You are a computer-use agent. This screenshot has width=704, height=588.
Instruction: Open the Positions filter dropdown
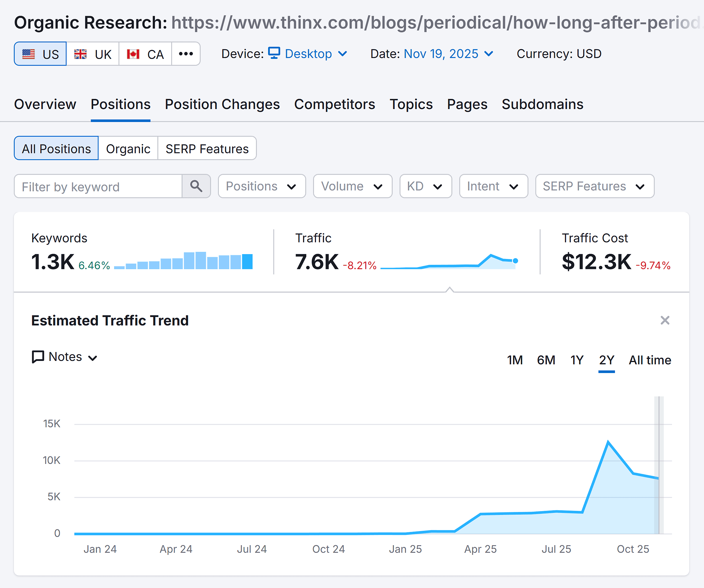262,187
